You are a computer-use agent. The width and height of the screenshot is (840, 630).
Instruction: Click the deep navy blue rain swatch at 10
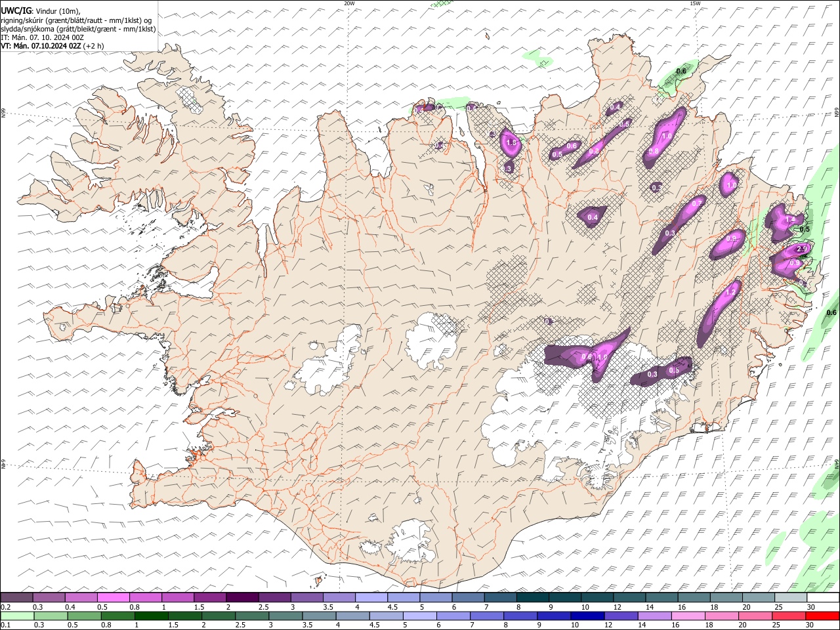[x=587, y=616]
